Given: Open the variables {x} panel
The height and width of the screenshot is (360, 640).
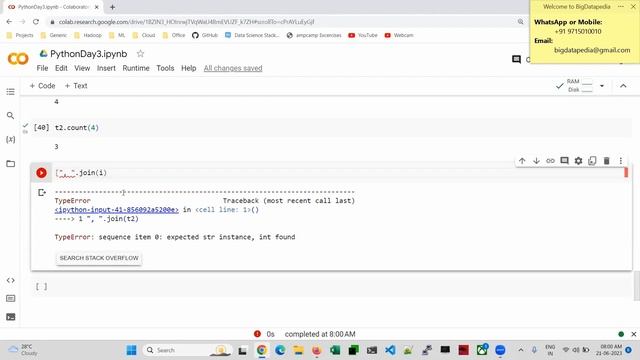Looking at the screenshot, I should pos(11,140).
